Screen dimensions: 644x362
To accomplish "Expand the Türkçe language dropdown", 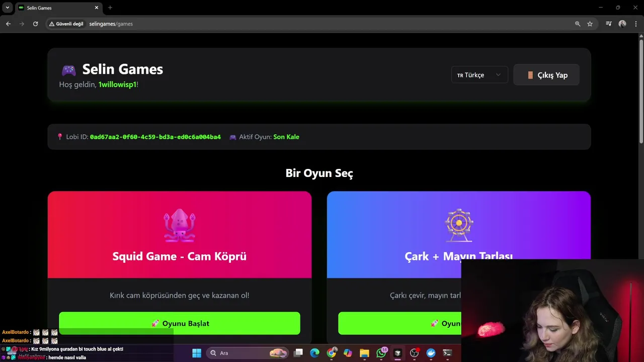I will pyautogui.click(x=479, y=75).
